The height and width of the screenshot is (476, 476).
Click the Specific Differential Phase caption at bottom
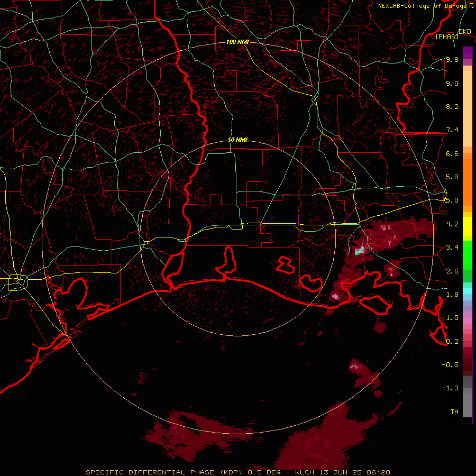coord(237,472)
